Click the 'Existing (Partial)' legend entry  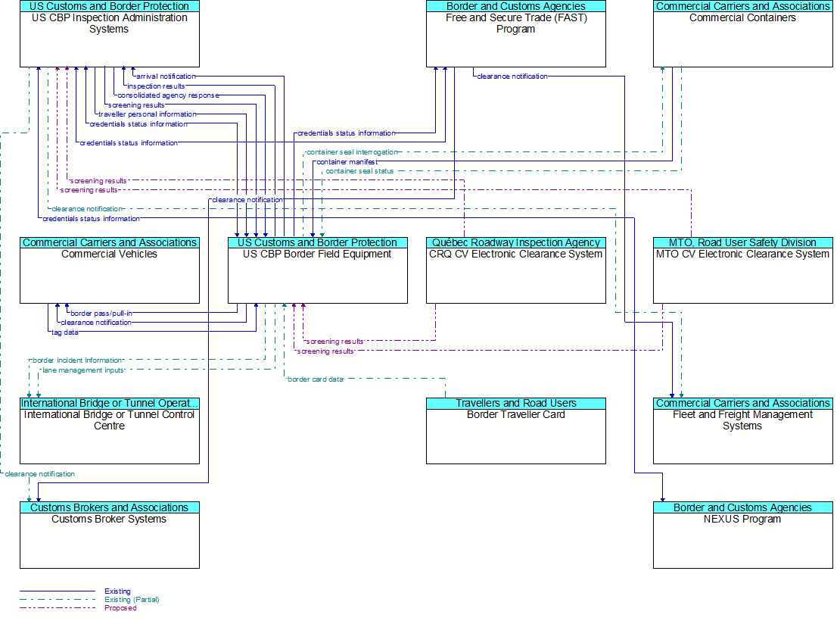(132, 600)
